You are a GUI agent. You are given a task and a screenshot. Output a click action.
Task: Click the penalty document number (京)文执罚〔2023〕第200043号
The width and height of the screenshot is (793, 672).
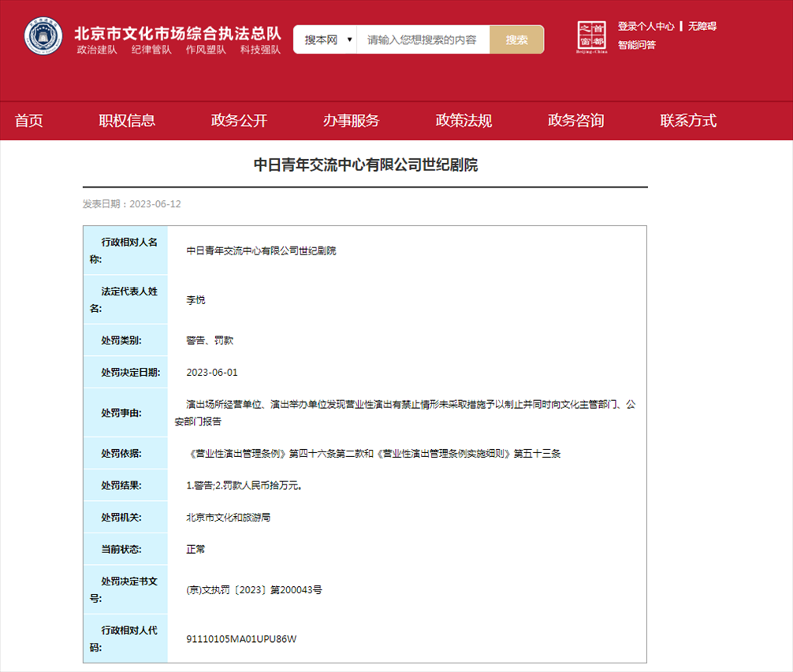(254, 589)
